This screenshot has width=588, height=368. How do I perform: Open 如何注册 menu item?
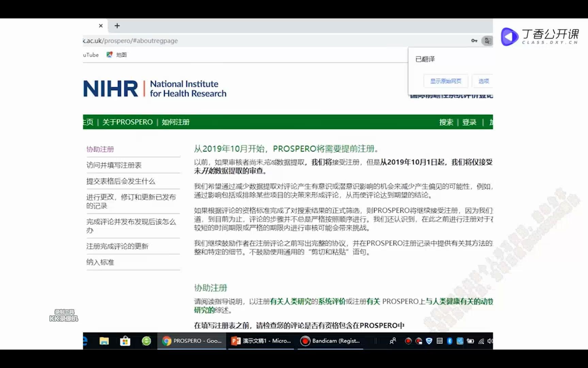(176, 122)
